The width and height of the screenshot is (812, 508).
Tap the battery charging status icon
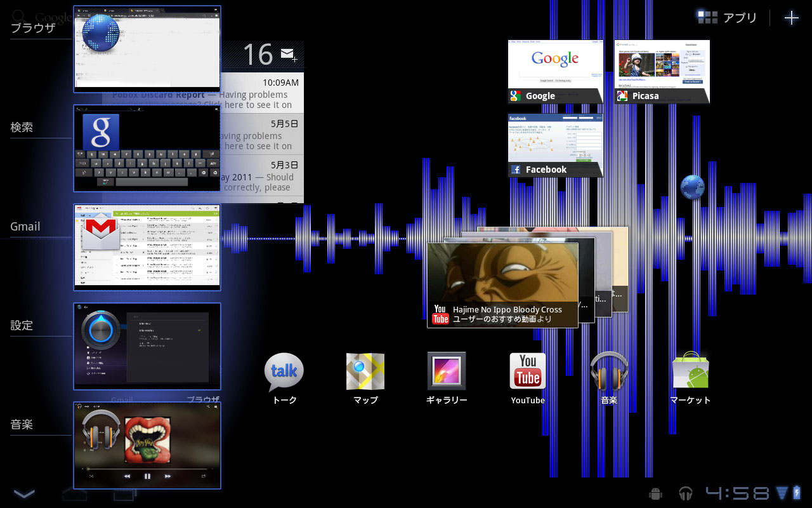pyautogui.click(x=797, y=493)
